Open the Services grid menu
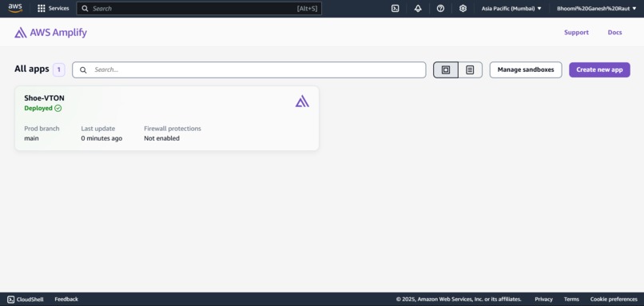This screenshot has width=644, height=306. (x=41, y=8)
